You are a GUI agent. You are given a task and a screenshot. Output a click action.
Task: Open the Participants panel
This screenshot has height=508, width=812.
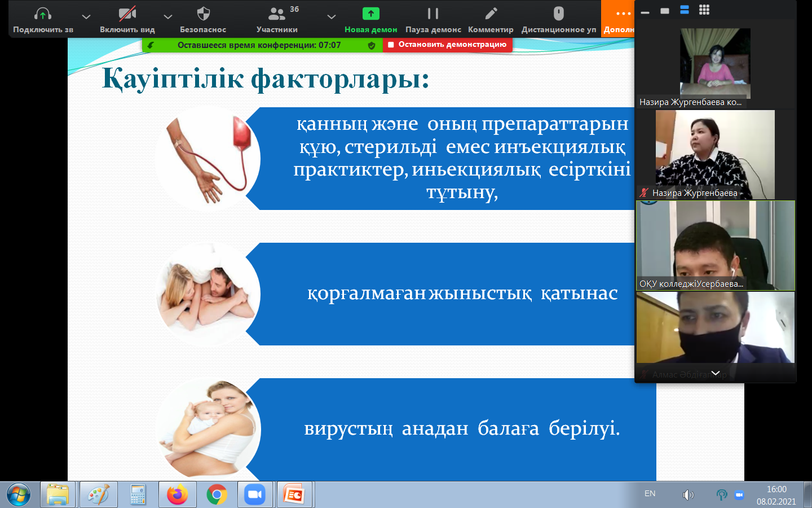pos(277,15)
